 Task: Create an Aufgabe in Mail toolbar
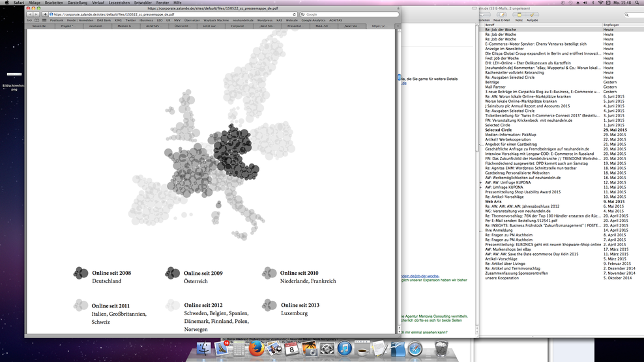[x=533, y=17]
